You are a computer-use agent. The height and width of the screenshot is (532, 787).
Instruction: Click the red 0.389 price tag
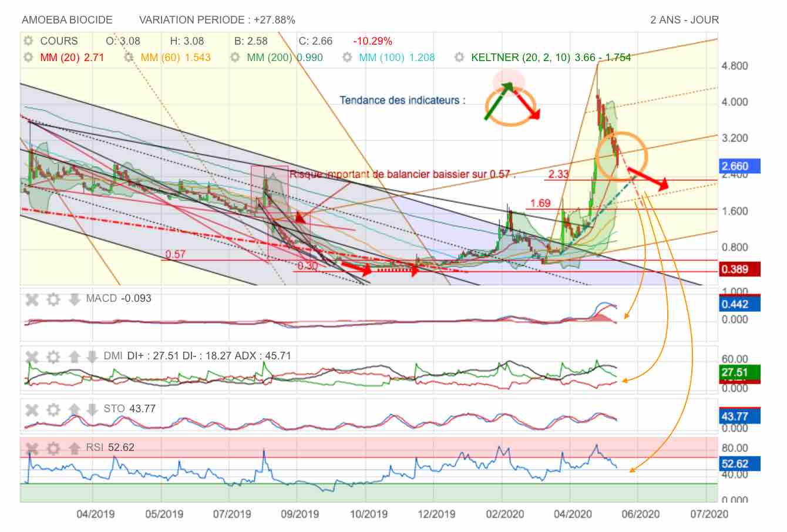point(739,269)
